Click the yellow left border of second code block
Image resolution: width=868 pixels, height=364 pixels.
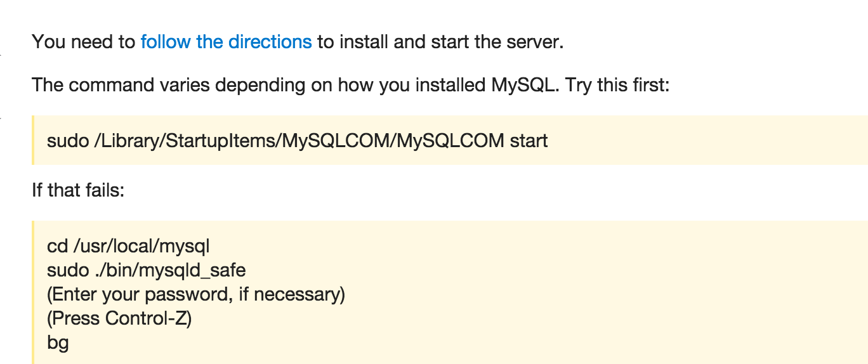click(33, 292)
